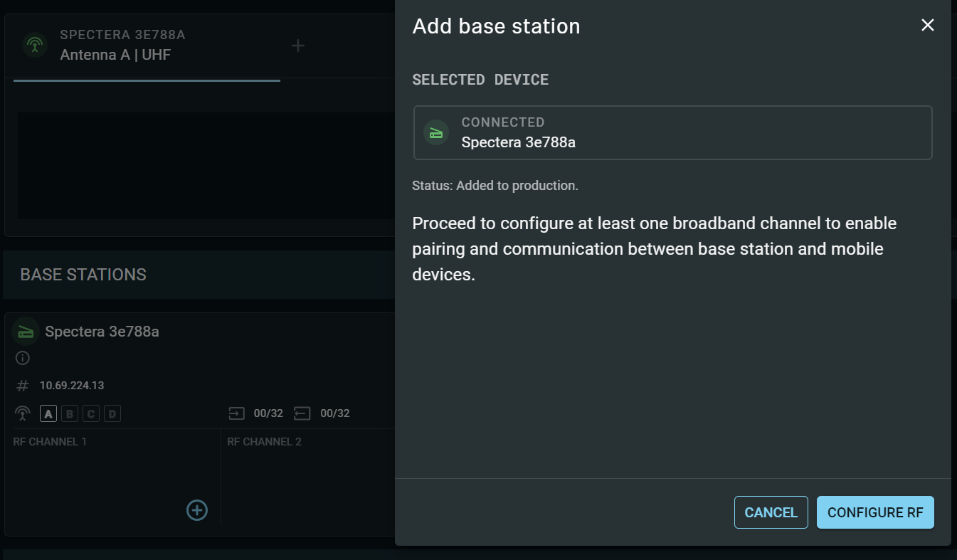Screen dimensions: 957x560
Task: Click the base station icon beside Connected
Action: [x=436, y=132]
